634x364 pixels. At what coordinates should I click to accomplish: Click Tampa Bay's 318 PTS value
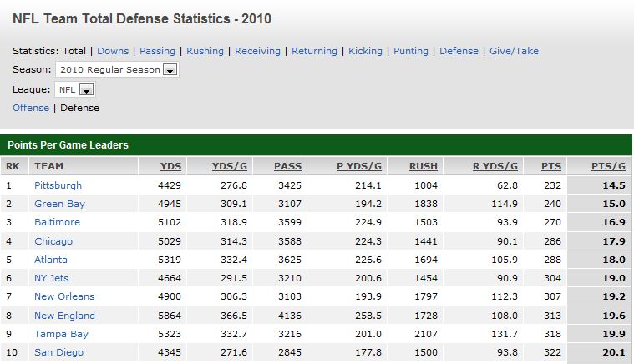[x=552, y=334]
